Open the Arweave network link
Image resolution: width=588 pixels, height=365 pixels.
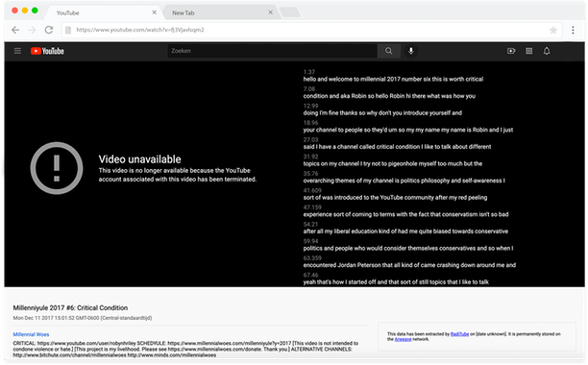[x=403, y=339]
